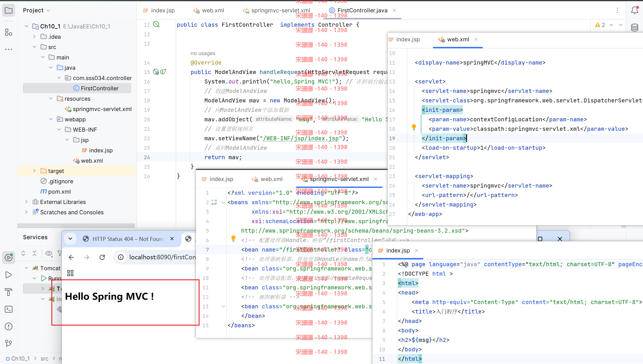Image resolution: width=643 pixels, height=364 pixels.
Task: Select FirstController in project tree
Action: pos(77,88)
